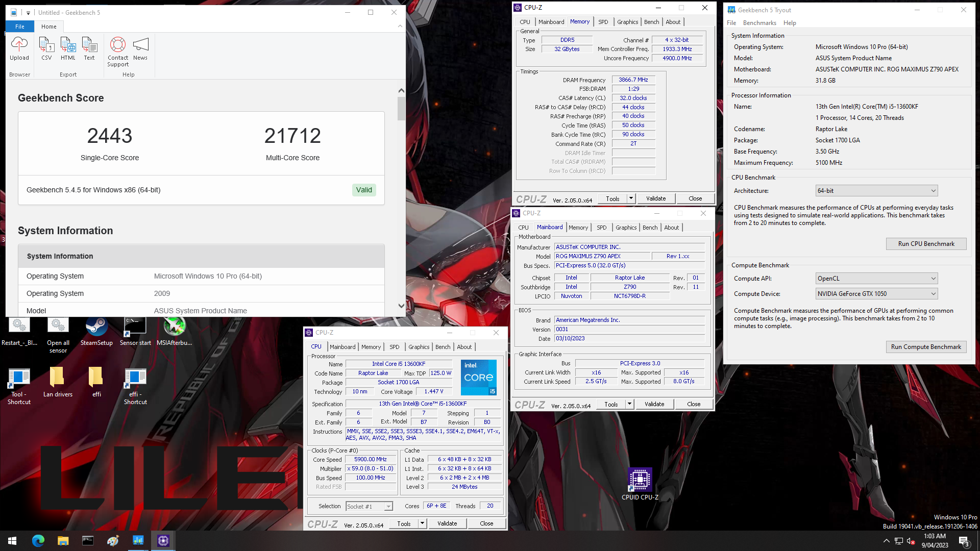
Task: Export results as CSV
Action: tap(46, 48)
